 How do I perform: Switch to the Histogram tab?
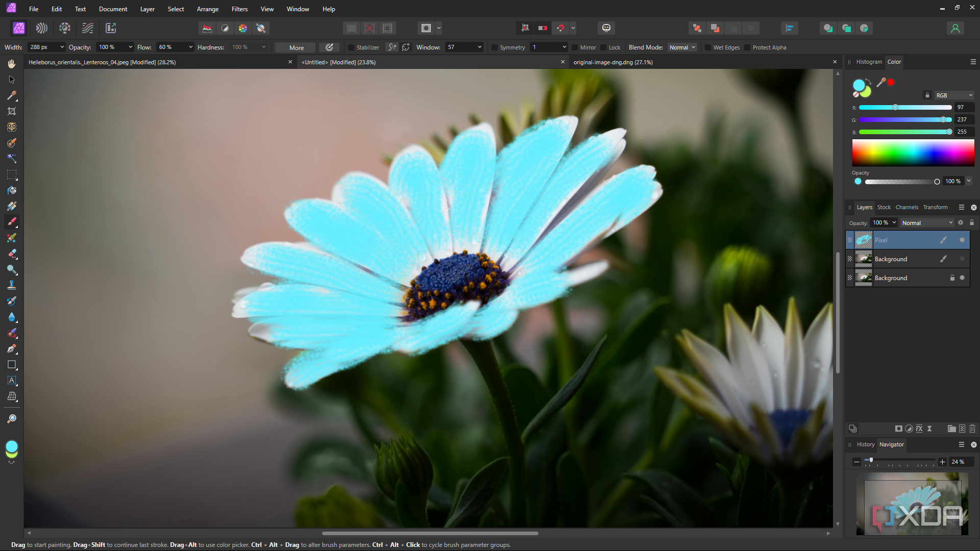point(869,62)
